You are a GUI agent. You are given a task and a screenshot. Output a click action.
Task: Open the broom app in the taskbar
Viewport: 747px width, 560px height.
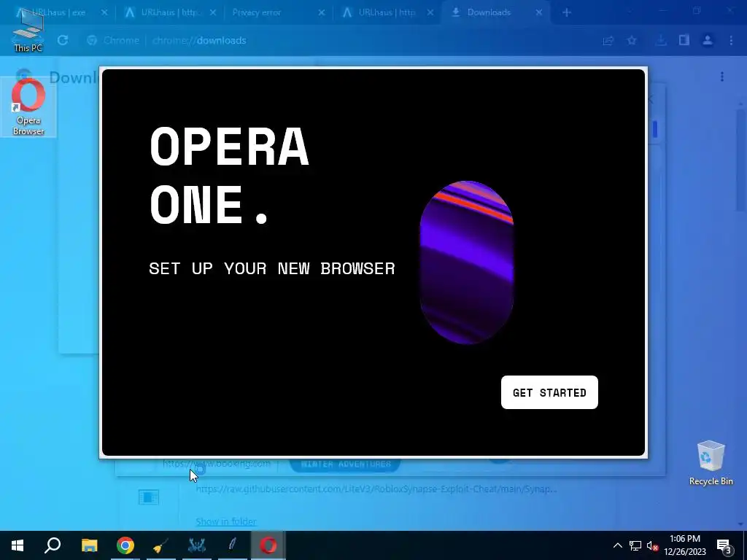161,545
